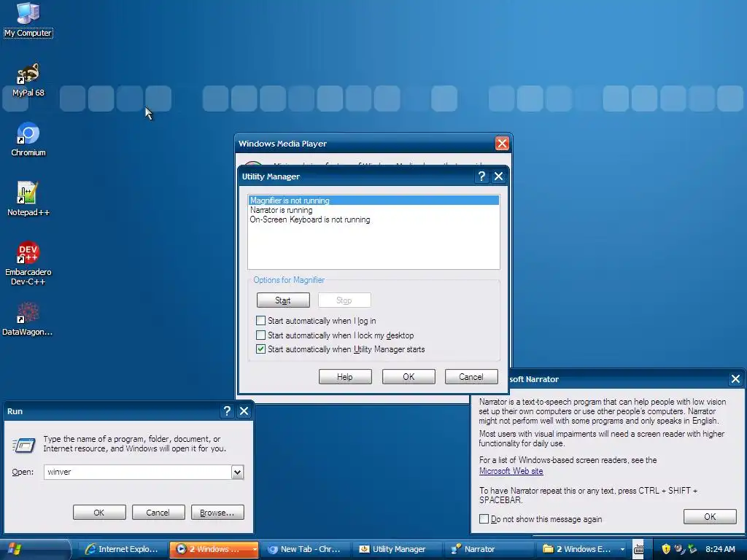Open the Embarcadero Dev-C++ desktop shortcut
This screenshot has width=747, height=560.
[x=28, y=263]
